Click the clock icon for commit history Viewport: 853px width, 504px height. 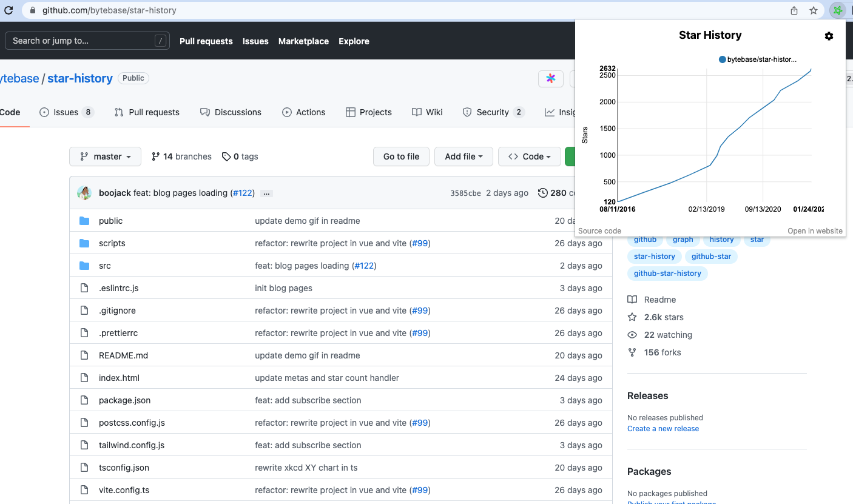(x=542, y=193)
